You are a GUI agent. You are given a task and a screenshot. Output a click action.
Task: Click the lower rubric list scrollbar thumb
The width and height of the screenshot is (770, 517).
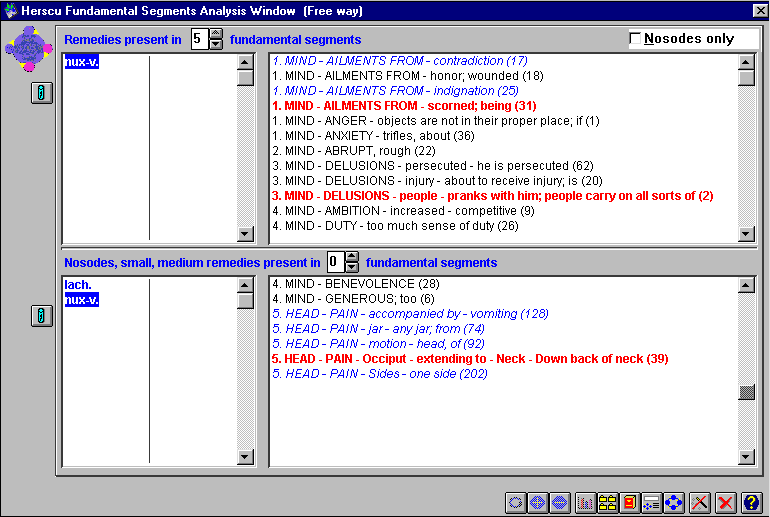746,392
